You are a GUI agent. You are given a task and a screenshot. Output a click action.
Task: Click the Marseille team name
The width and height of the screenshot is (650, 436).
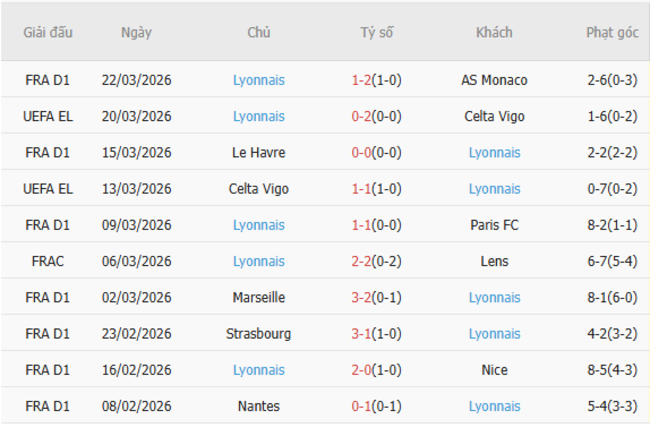coord(259,297)
